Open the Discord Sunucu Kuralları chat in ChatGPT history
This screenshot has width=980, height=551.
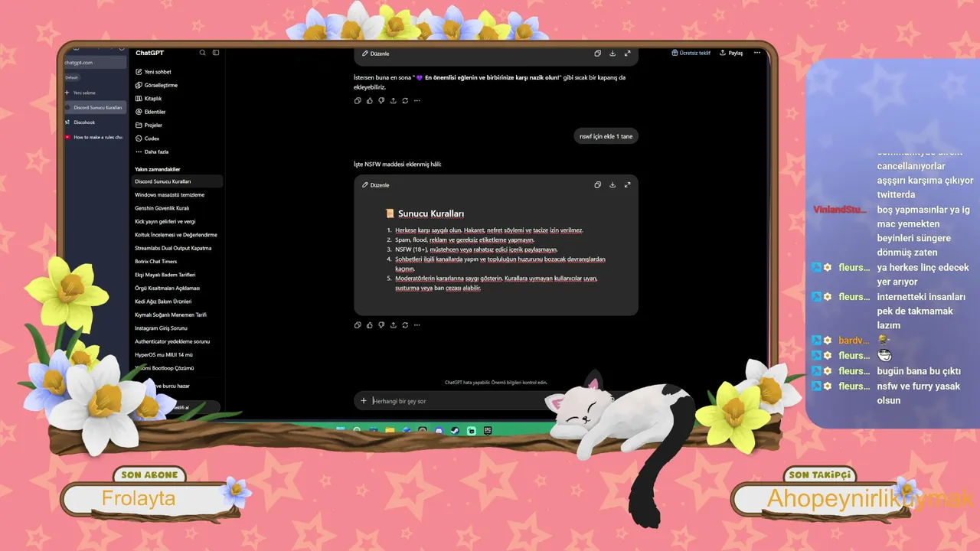[x=177, y=181]
